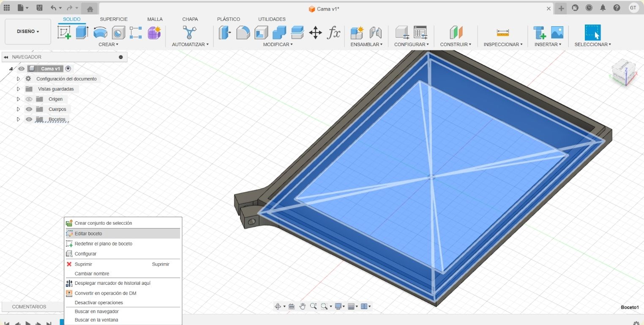Switch to the MALLA tab
Image resolution: width=644 pixels, height=325 pixels.
[x=155, y=19]
